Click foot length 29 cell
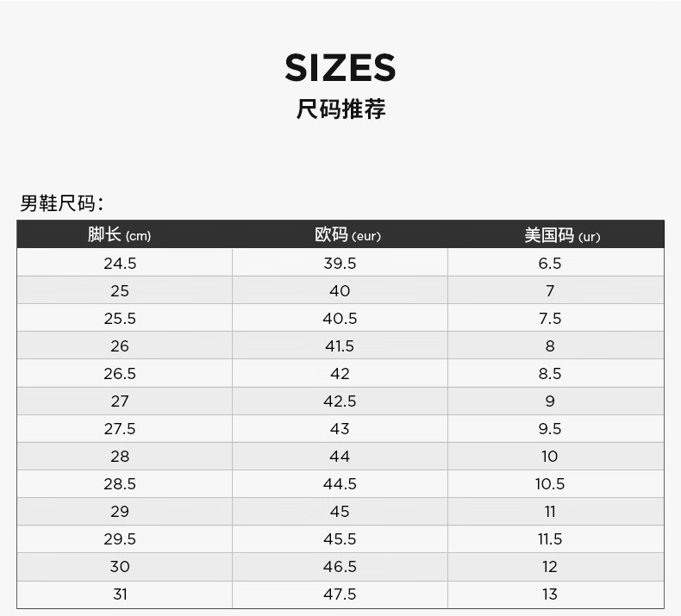The image size is (681, 616). coord(120,512)
